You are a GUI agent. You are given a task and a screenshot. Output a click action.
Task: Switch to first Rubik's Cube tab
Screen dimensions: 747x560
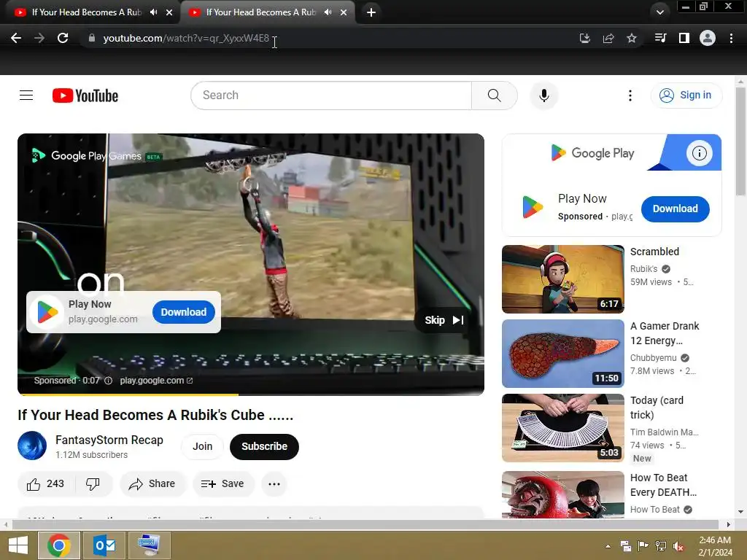87,12
